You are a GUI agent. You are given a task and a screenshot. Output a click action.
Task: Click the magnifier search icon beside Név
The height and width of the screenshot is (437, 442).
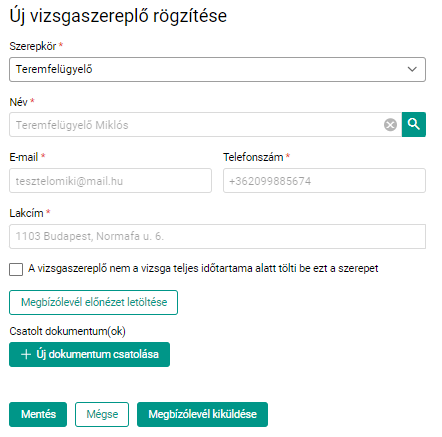pyautogui.click(x=414, y=125)
